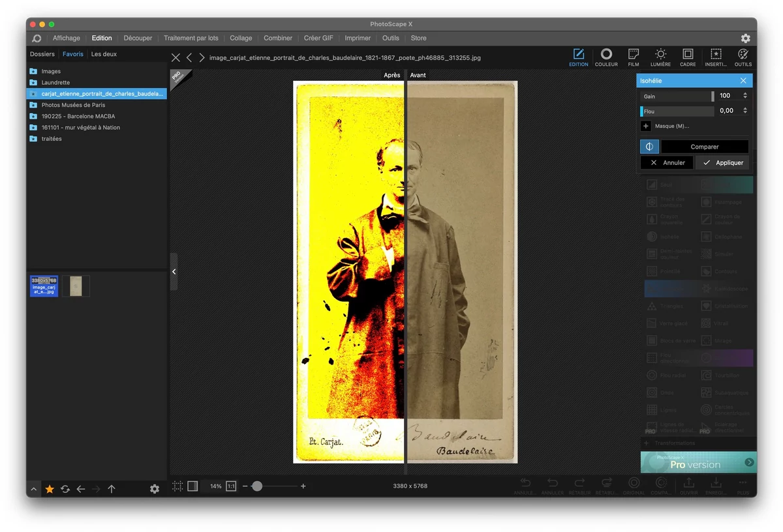Select the 3380x5768 image thumbnail

pyautogui.click(x=44, y=286)
